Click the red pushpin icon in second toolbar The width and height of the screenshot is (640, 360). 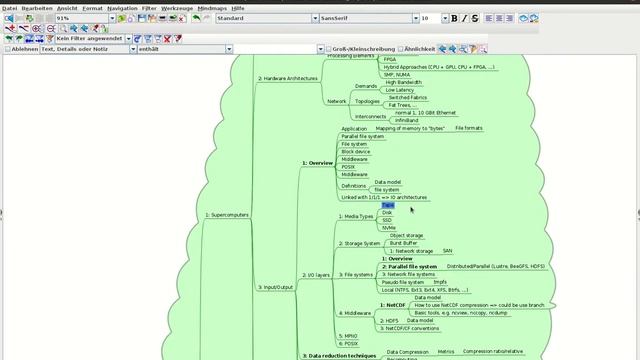click(95, 29)
